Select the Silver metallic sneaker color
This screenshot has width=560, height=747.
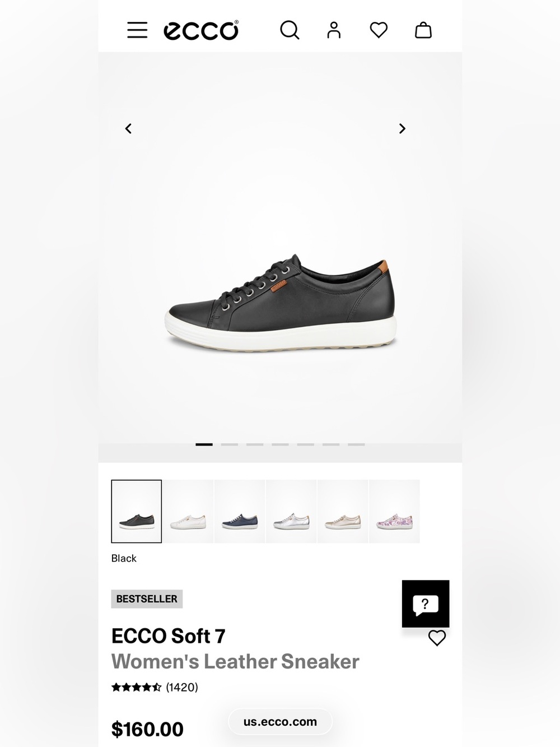point(291,511)
